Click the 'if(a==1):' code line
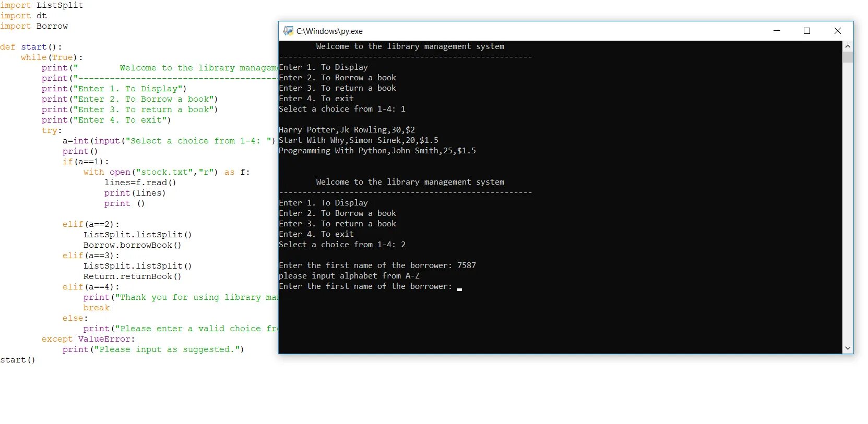868x424 pixels. click(x=86, y=162)
